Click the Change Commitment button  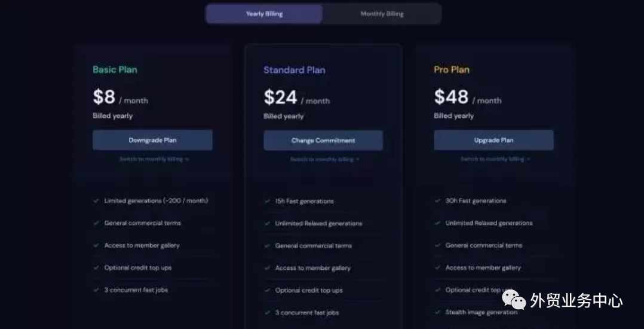click(x=323, y=141)
